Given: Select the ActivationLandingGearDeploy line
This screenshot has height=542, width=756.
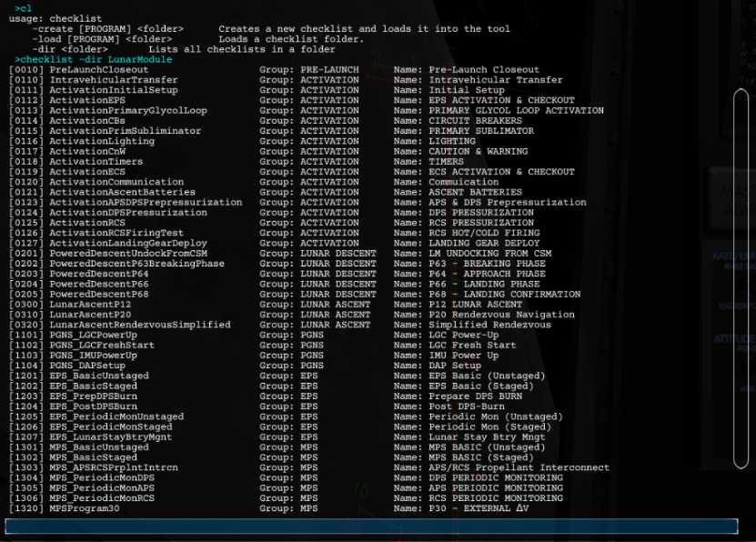Looking at the screenshot, I should [128, 244].
